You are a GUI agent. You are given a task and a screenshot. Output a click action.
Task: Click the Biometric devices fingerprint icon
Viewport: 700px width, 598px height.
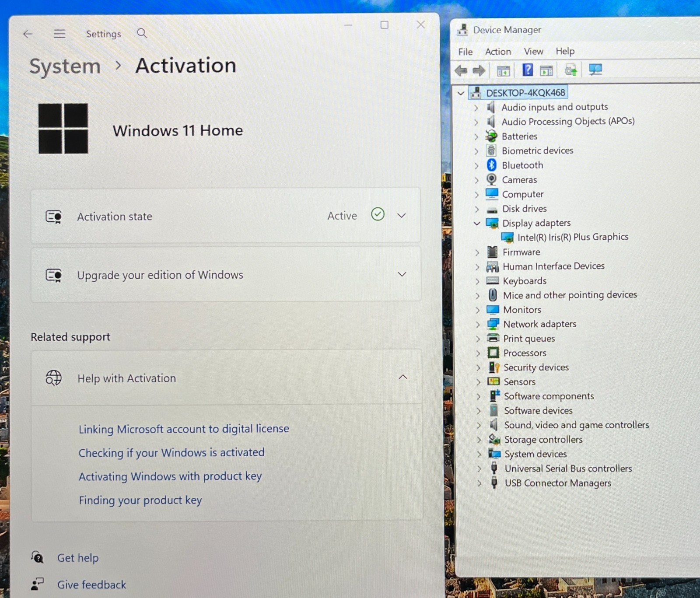(x=492, y=150)
